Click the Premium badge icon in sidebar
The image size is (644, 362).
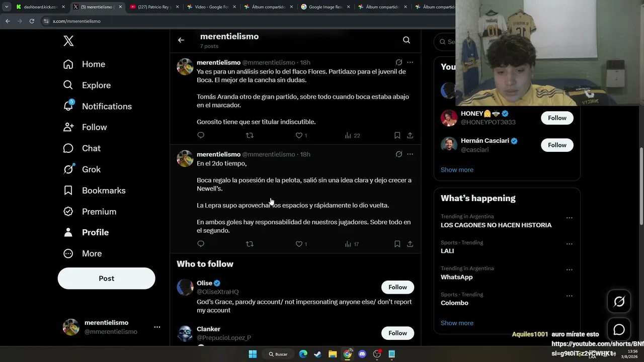(68, 212)
